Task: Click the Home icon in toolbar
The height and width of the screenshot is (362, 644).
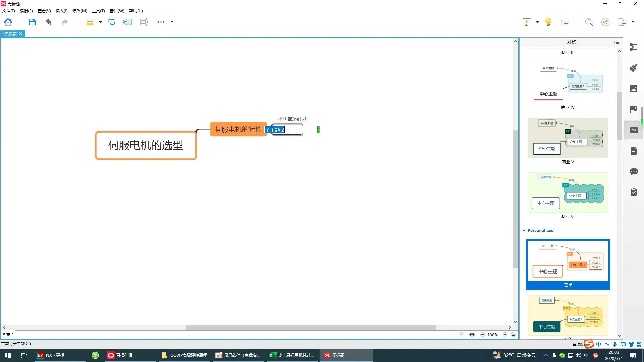Action: click(8, 22)
